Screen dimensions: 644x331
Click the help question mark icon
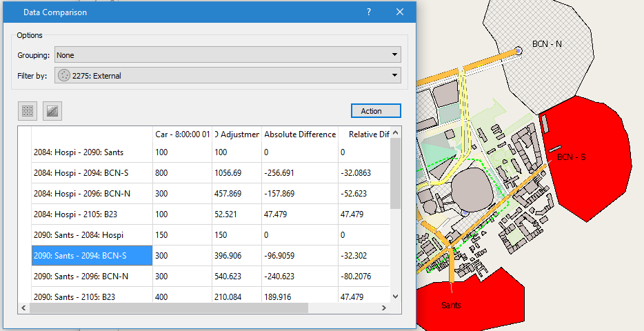point(369,12)
